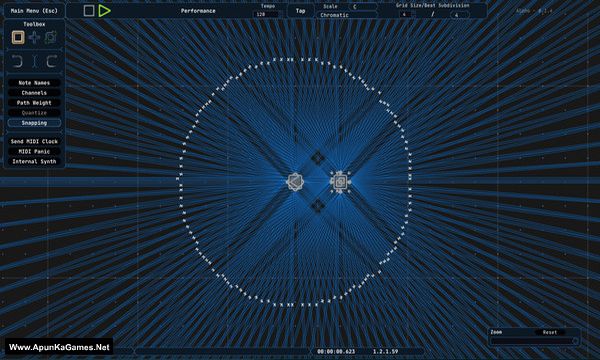This screenshot has width=600, height=360.
Task: Click the Tempo value field 120
Action: [267, 14]
